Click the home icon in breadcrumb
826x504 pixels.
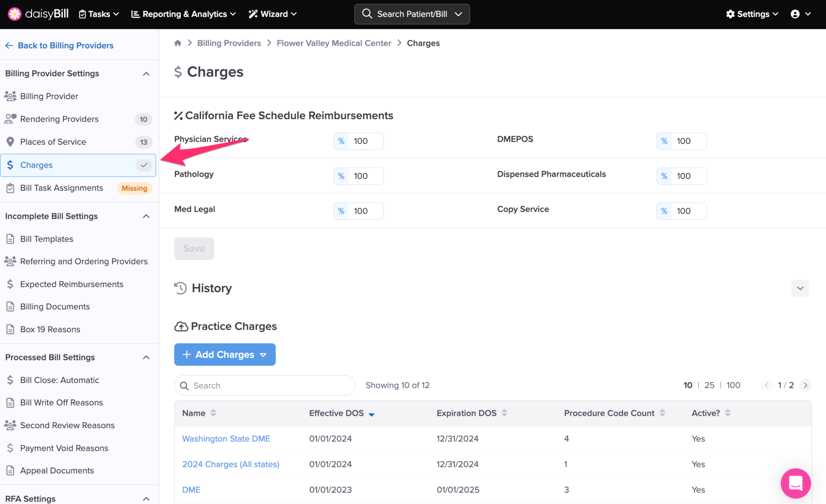click(x=177, y=43)
